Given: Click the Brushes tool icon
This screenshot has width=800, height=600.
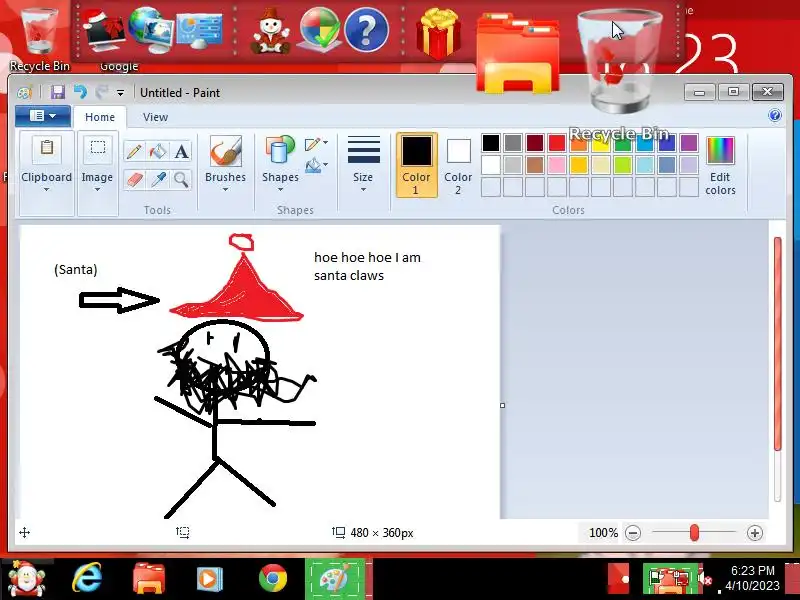Looking at the screenshot, I should click(x=226, y=151).
